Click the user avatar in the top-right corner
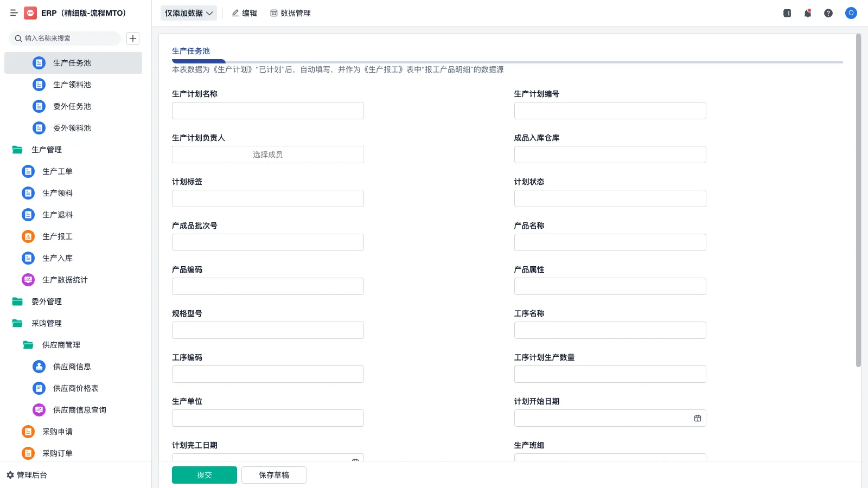This screenshot has height=488, width=868. [851, 13]
